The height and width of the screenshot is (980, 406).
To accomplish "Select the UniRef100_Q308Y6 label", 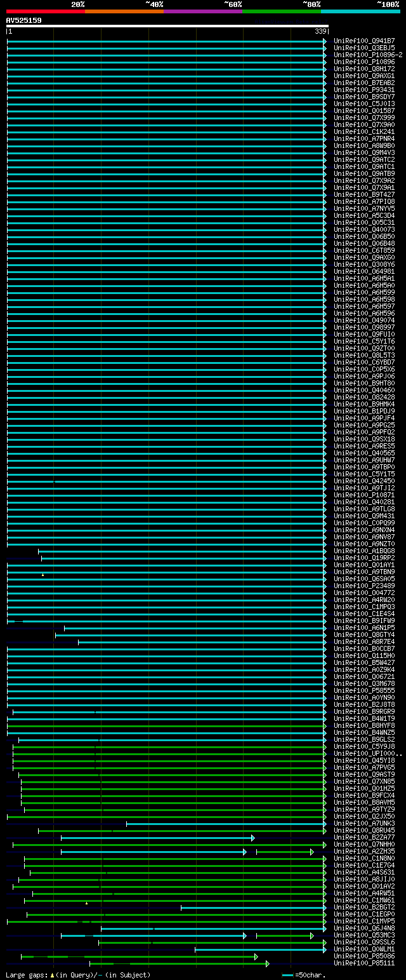I will click(363, 264).
